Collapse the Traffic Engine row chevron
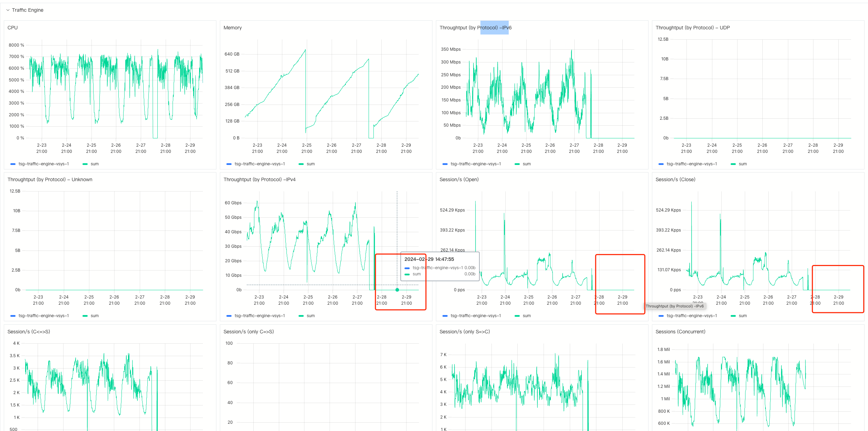The height and width of the screenshot is (431, 868). pyautogui.click(x=8, y=10)
